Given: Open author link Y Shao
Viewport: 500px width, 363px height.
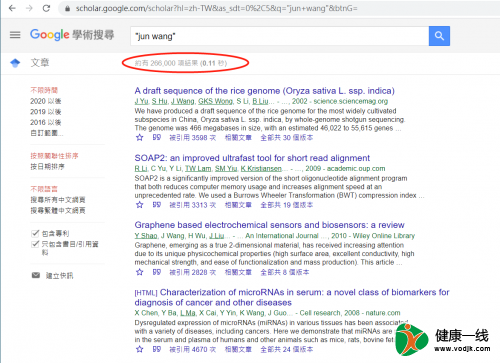Looking at the screenshot, I should pyautogui.click(x=146, y=236).
